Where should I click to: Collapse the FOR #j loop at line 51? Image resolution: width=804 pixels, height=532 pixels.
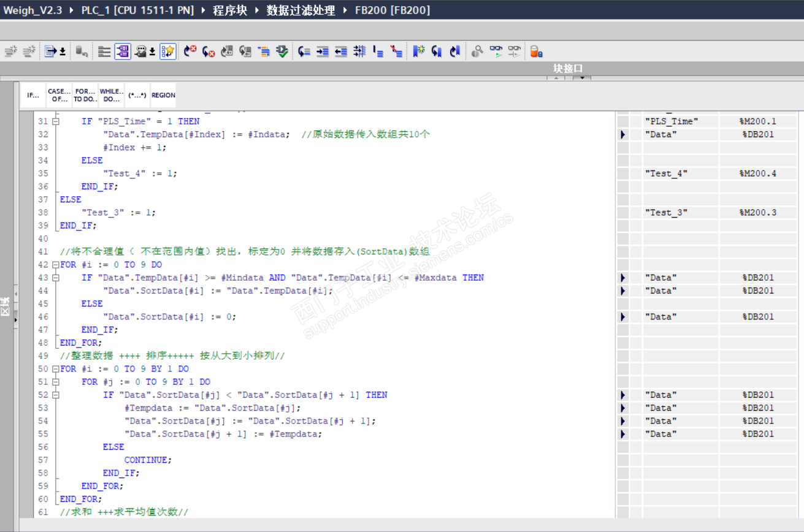pyautogui.click(x=56, y=382)
